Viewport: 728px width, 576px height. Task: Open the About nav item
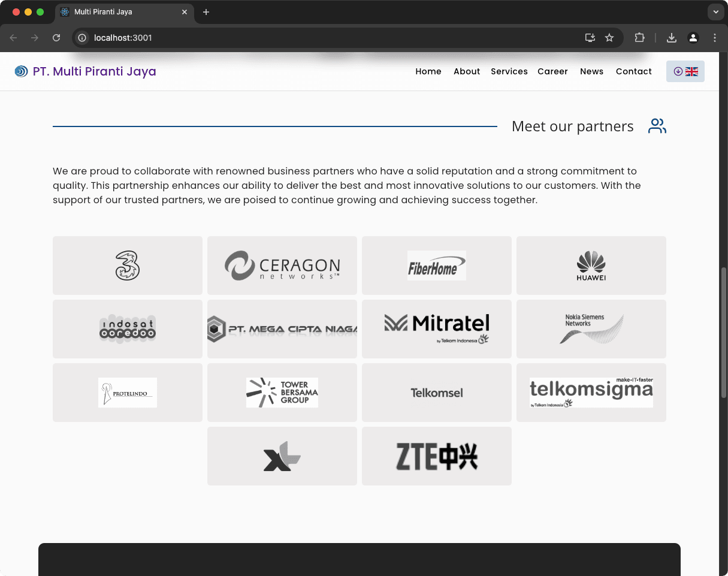467,71
